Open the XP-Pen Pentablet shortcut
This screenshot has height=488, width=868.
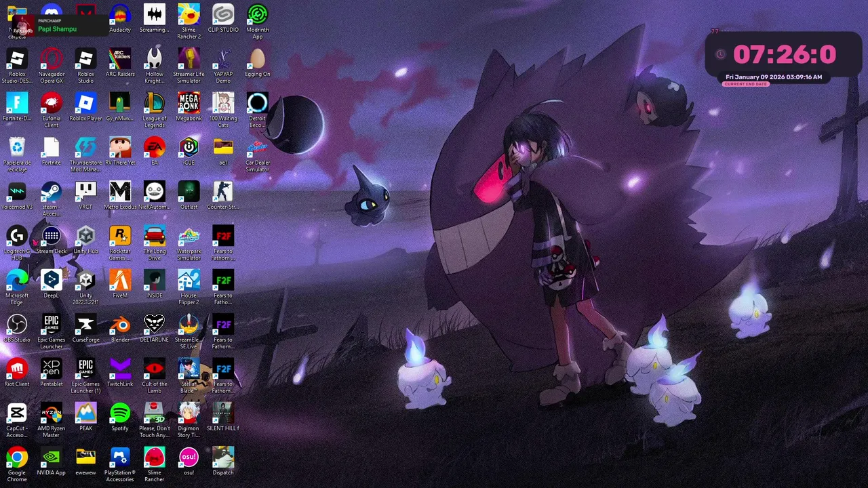[52, 369]
